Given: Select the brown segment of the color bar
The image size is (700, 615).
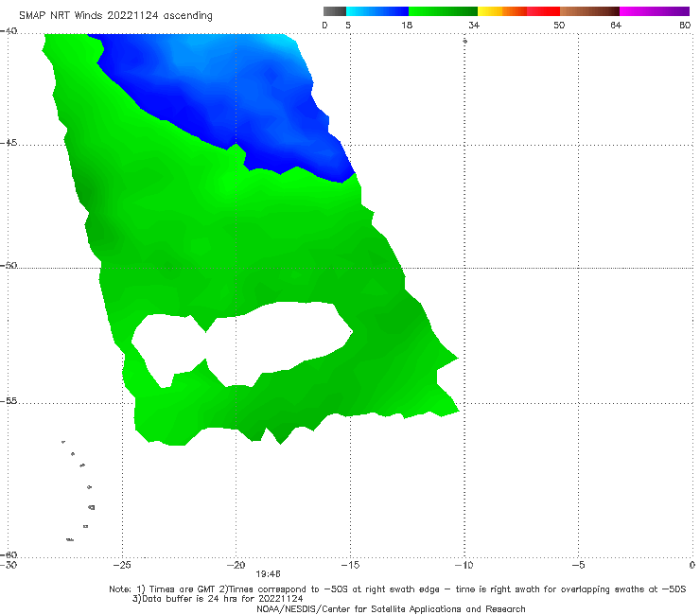Looking at the screenshot, I should tap(589, 11).
